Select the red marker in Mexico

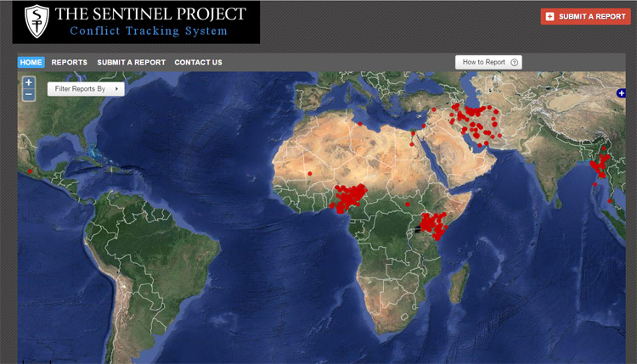click(x=31, y=171)
